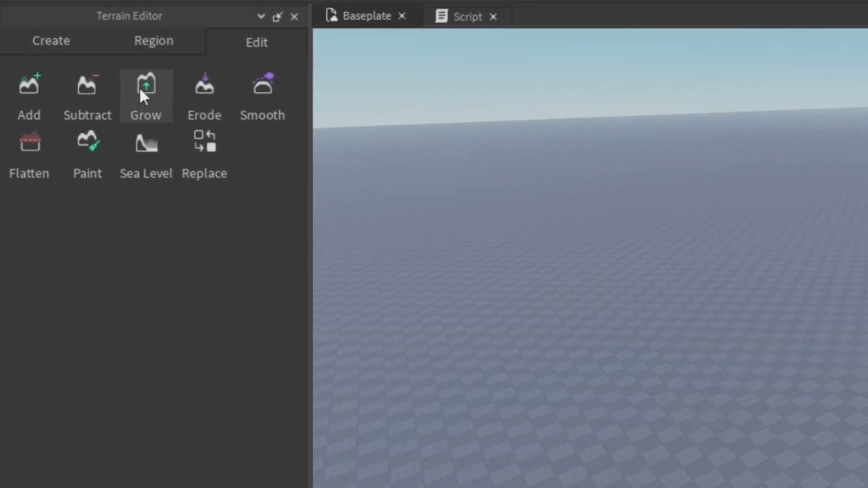Viewport: 868px width, 488px height.
Task: Activate the Smooth terrain tool
Action: [263, 97]
